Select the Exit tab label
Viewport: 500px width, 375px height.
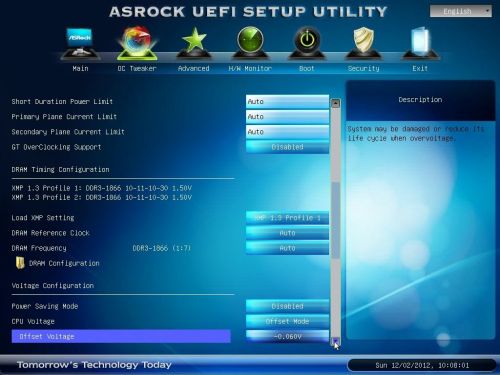tap(420, 68)
